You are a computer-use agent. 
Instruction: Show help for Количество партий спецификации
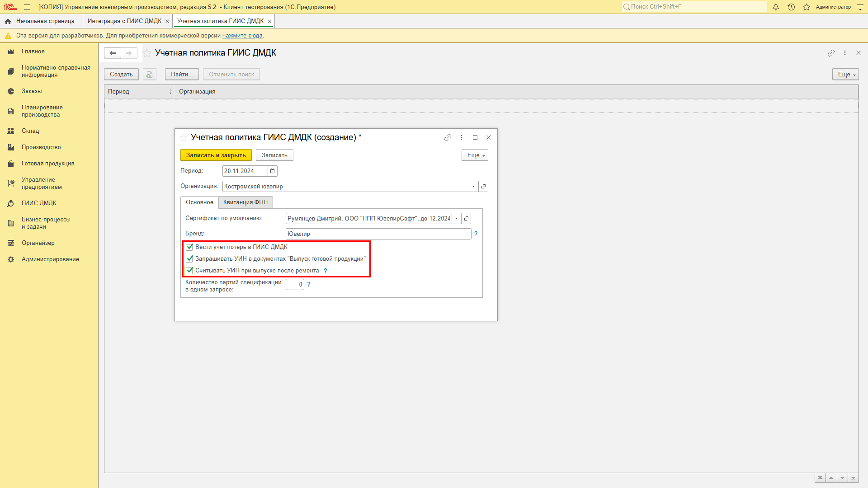click(309, 284)
